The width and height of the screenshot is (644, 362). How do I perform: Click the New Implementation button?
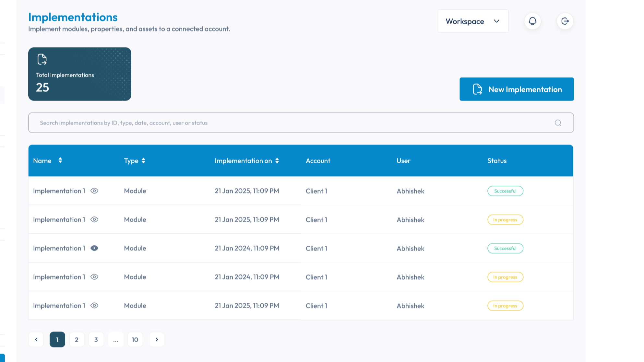517,89
